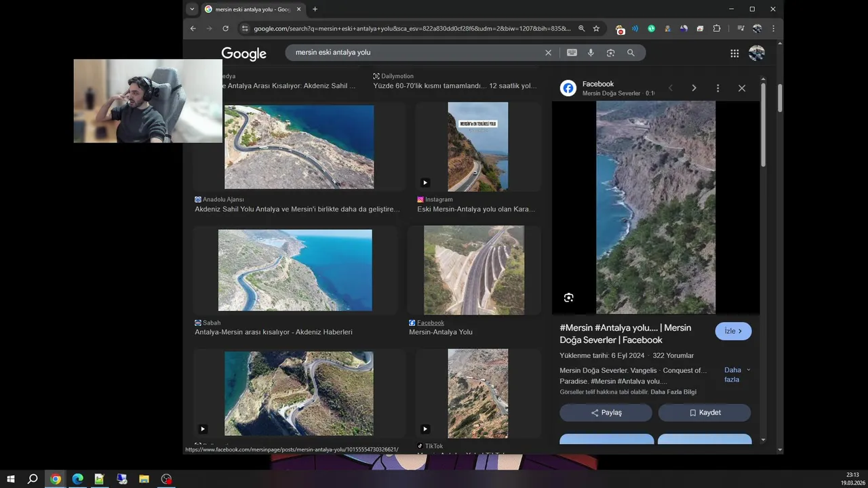
Task: Open the Sabah 'Antalya-Mersin arası kısalıyor' result
Action: point(273,332)
